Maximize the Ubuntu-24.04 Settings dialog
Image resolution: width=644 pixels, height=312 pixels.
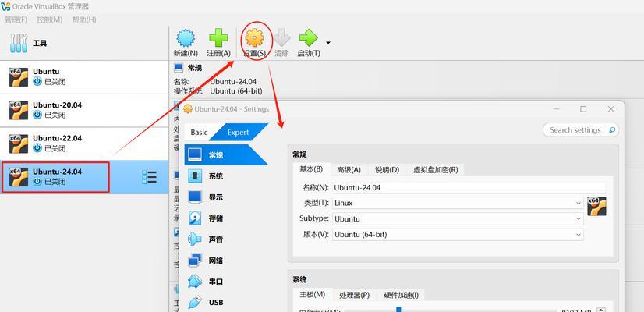point(583,109)
